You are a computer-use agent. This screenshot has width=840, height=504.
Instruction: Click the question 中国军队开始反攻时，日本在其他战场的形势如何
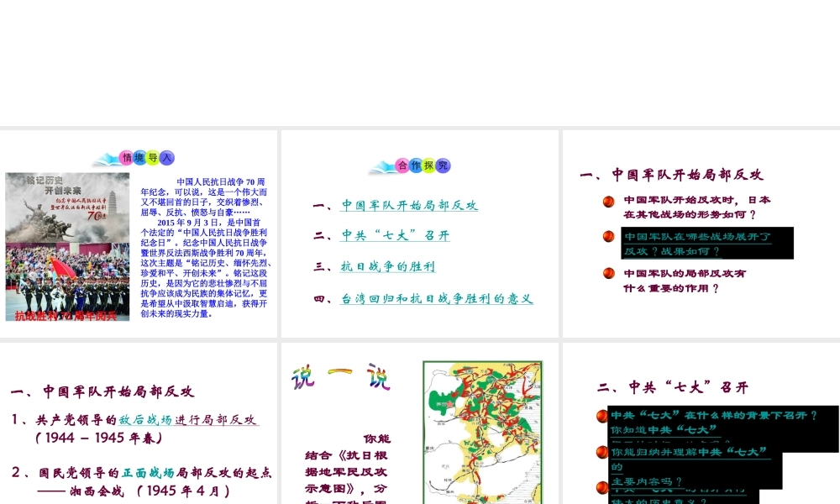click(x=697, y=207)
